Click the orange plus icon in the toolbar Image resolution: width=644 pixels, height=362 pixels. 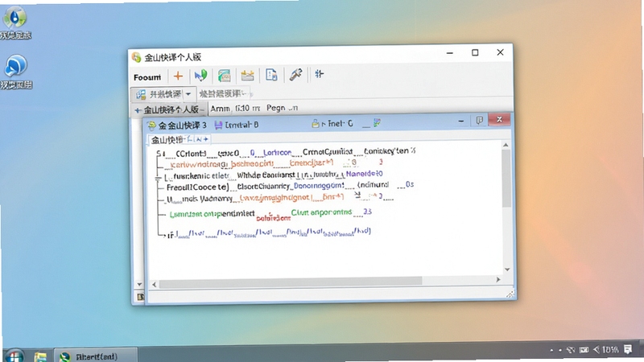pos(178,76)
